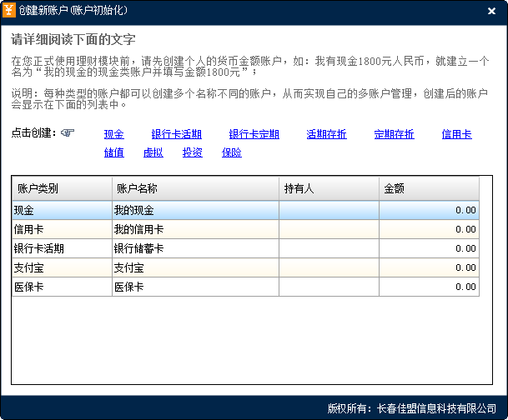Viewport: 508px width, 420px height.
Task: Click the 金额 column header
Action: [x=429, y=188]
